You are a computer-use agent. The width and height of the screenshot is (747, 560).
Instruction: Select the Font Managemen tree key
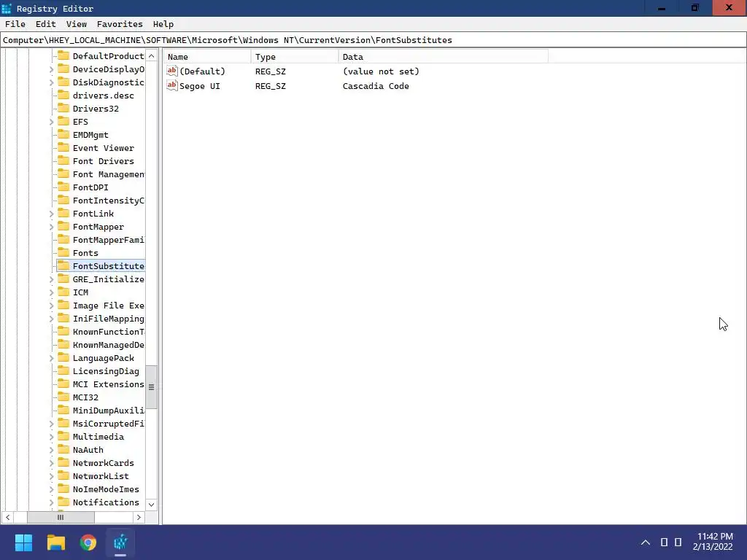108,174
